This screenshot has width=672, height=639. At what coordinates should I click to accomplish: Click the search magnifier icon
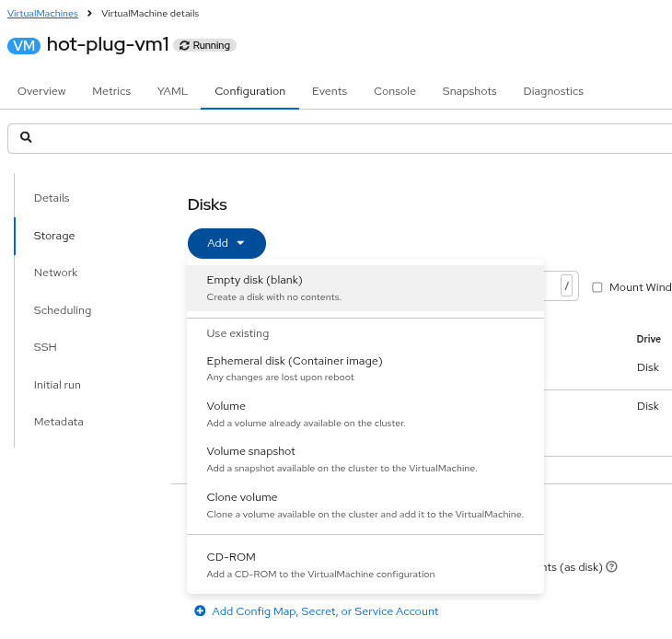[x=26, y=137]
